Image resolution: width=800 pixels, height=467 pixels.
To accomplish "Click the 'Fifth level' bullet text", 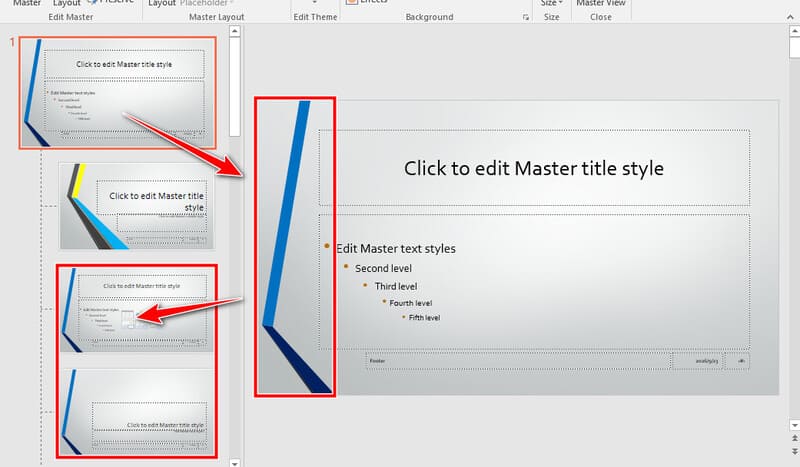I will (x=424, y=317).
